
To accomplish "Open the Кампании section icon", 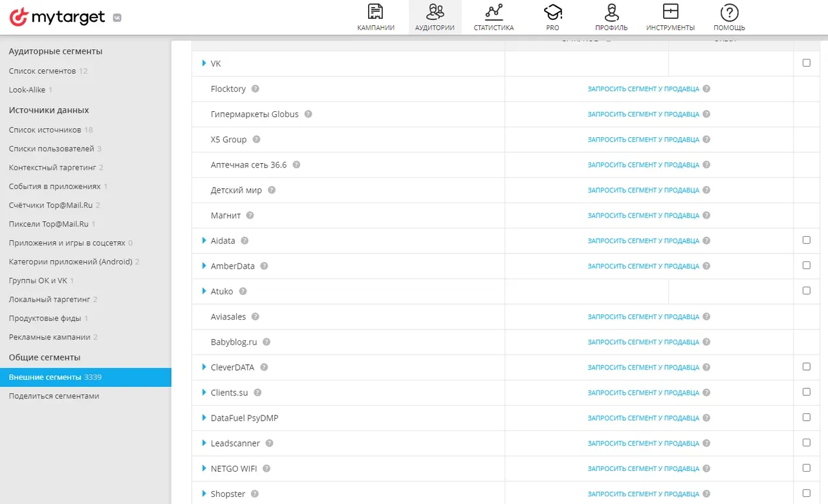I will [x=375, y=12].
